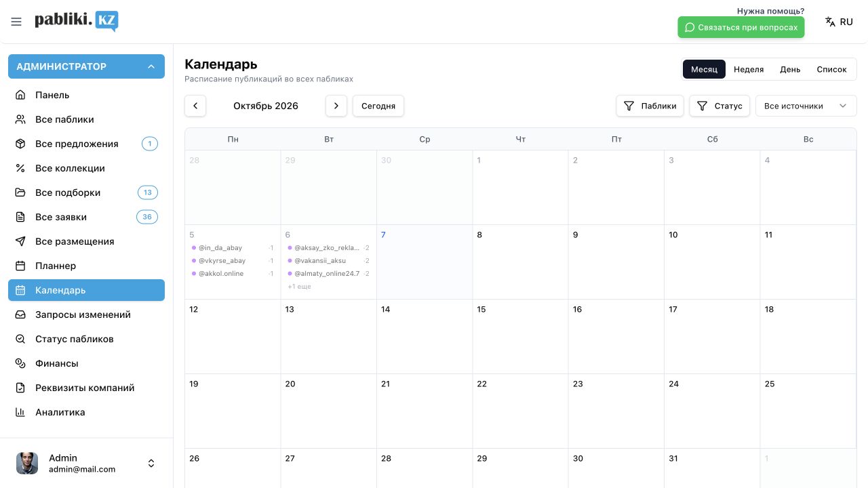868x488 pixels.
Task: Switch to the День view
Action: pos(790,69)
